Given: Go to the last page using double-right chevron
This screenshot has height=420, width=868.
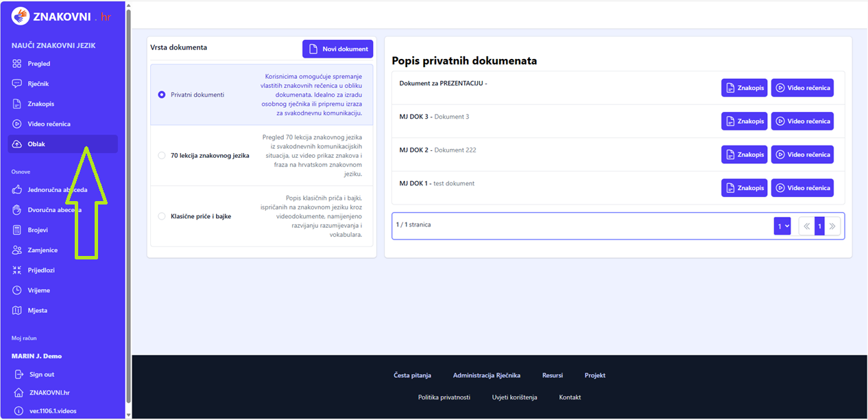Looking at the screenshot, I should [x=832, y=226].
